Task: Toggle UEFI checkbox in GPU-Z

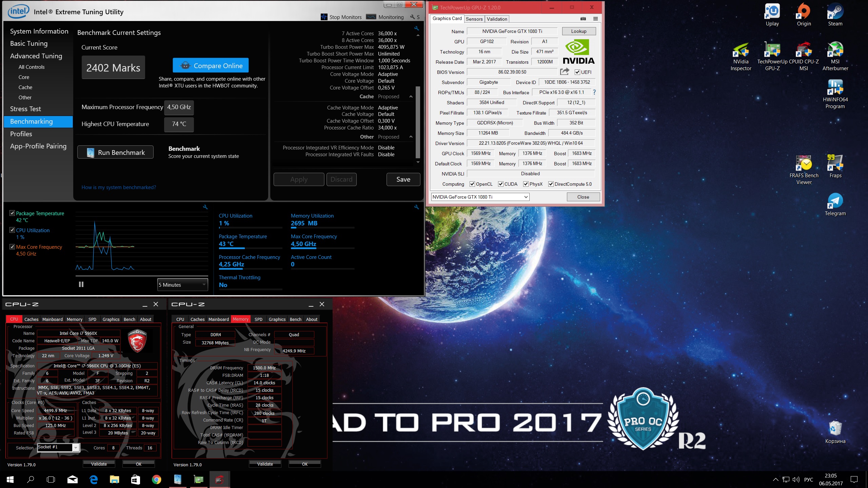Action: (577, 72)
